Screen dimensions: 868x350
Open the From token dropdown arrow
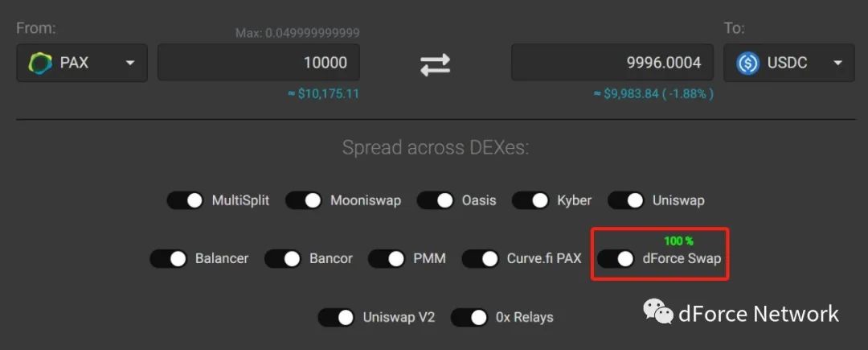pyautogui.click(x=130, y=63)
